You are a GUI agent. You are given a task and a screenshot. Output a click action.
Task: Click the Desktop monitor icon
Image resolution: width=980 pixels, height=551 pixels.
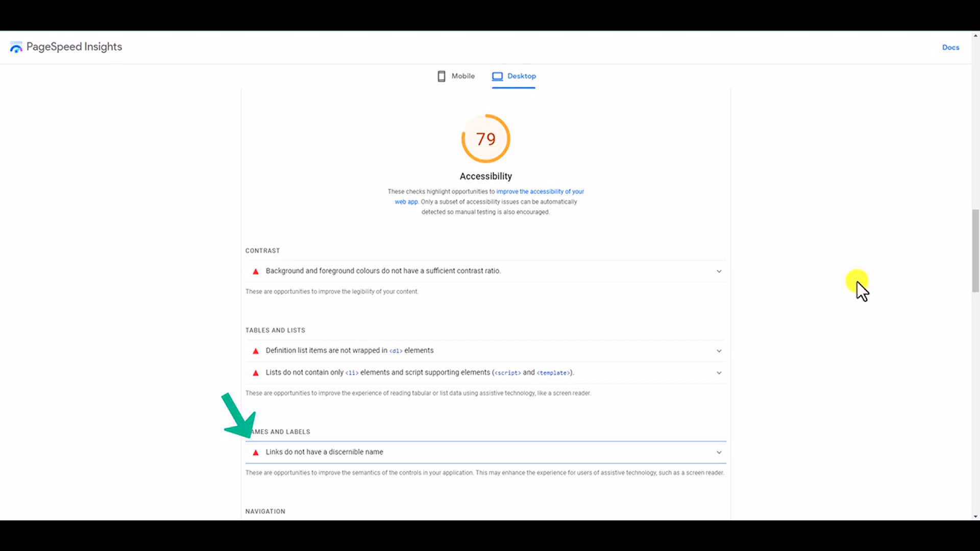[x=497, y=76]
